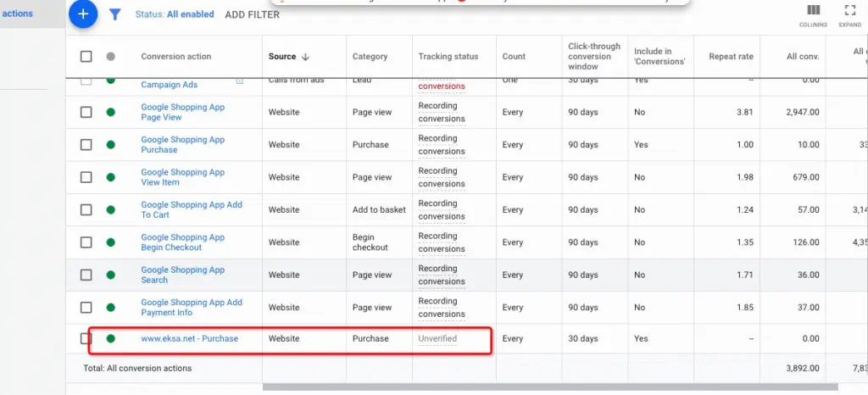868x395 pixels.
Task: Click the blue plus add conversion button
Action: (82, 14)
